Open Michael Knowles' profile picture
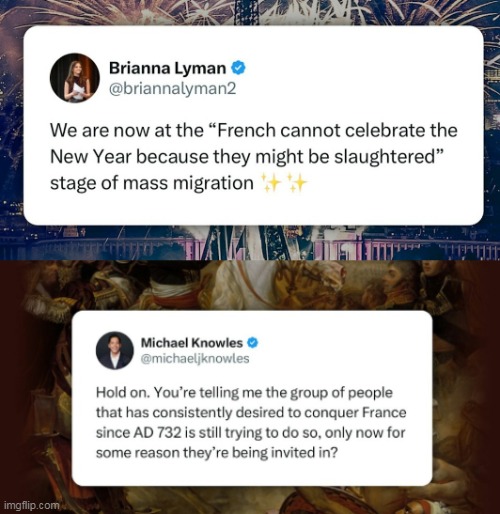This screenshot has width=500, height=514. pyautogui.click(x=115, y=350)
